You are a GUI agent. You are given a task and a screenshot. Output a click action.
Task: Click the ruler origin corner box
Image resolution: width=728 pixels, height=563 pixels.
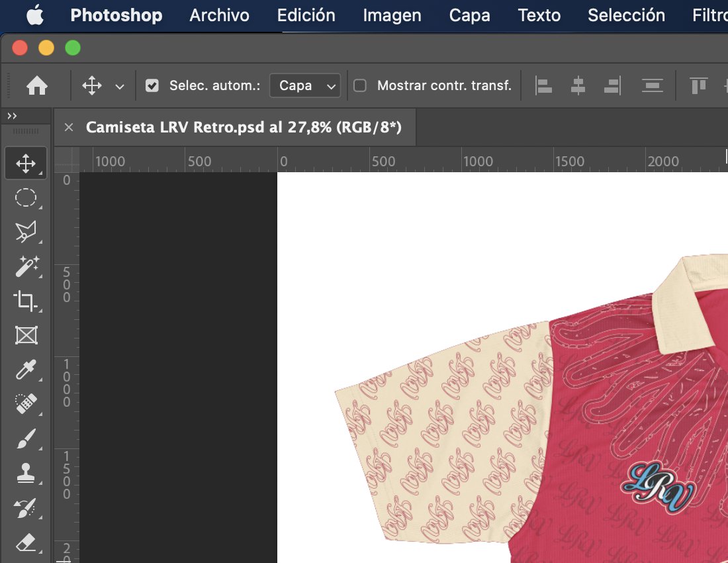pyautogui.click(x=67, y=160)
